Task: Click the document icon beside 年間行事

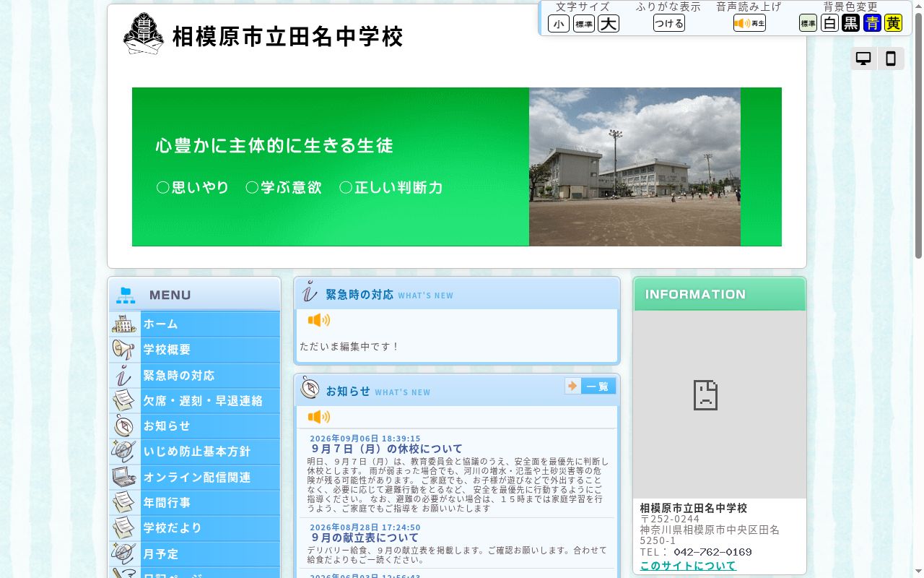Action: click(x=124, y=503)
